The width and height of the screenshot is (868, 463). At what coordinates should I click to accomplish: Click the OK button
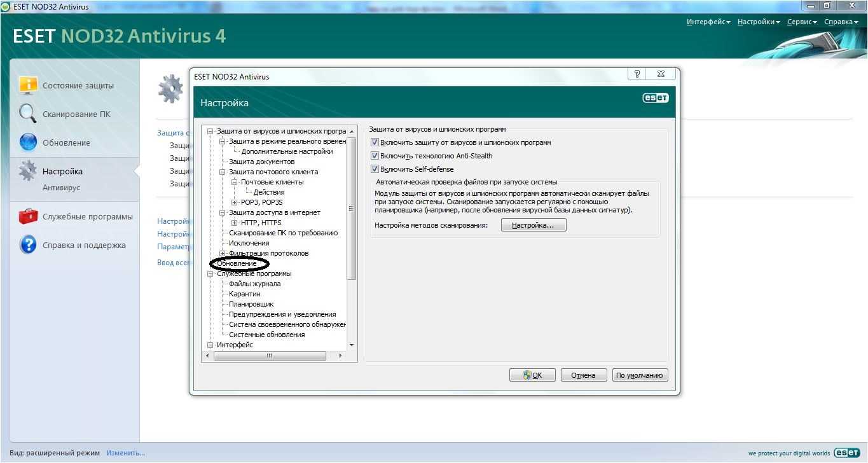tap(532, 375)
